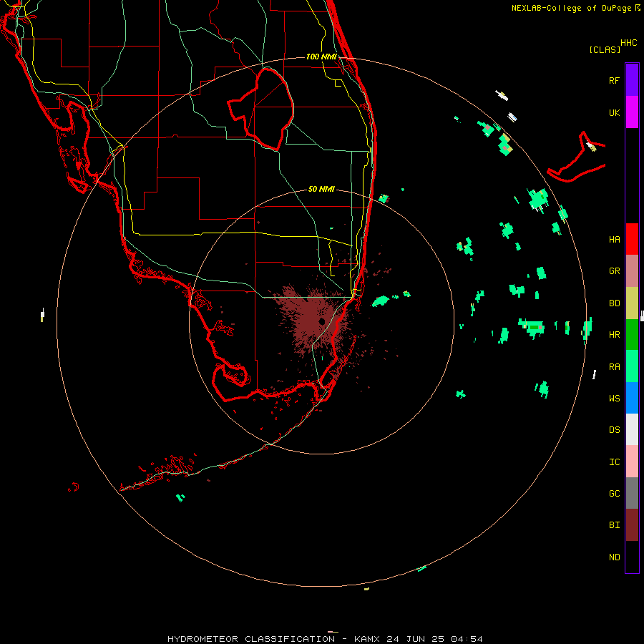Image resolution: width=644 pixels, height=644 pixels.
Task: Click the GC gray legend swatch
Action: point(632,493)
